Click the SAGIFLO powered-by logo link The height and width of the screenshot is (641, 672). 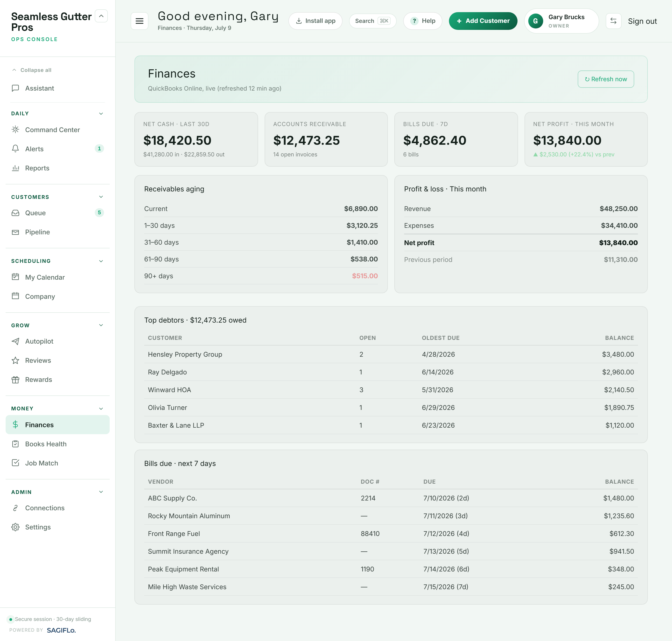(61, 630)
